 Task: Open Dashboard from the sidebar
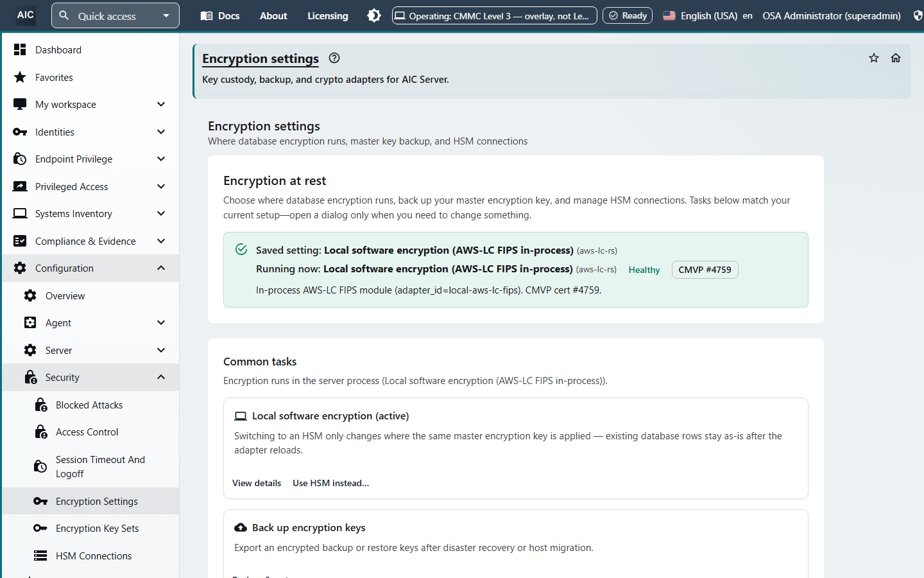pyautogui.click(x=90, y=50)
